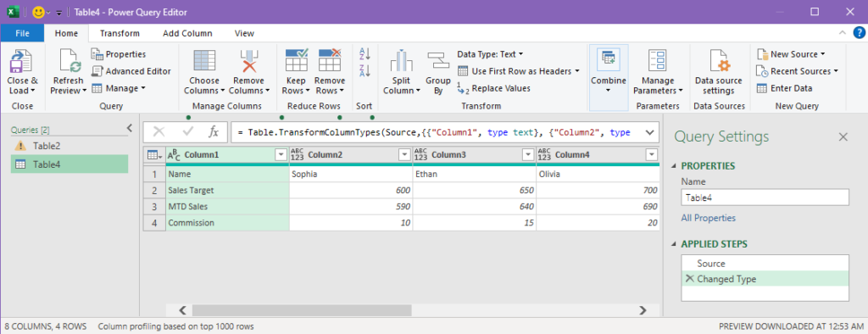The height and width of the screenshot is (334, 868).
Task: Click the query Name input field
Action: (x=765, y=198)
